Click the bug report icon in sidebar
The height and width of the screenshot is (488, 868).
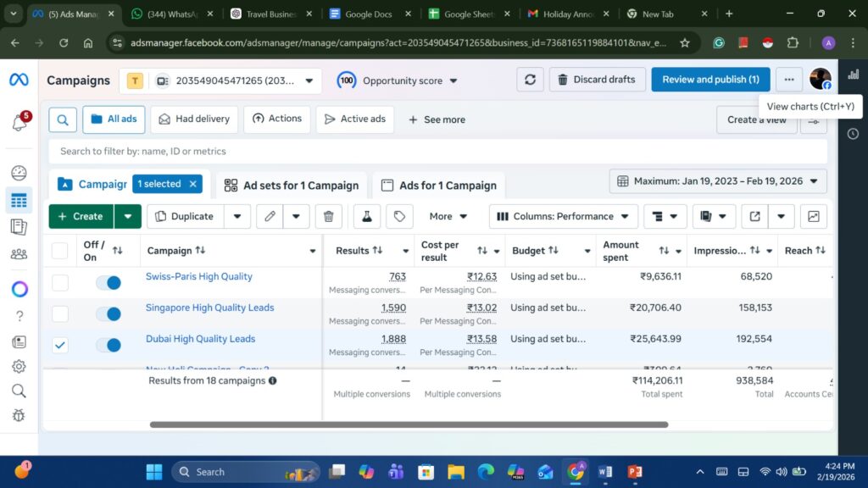(x=19, y=415)
